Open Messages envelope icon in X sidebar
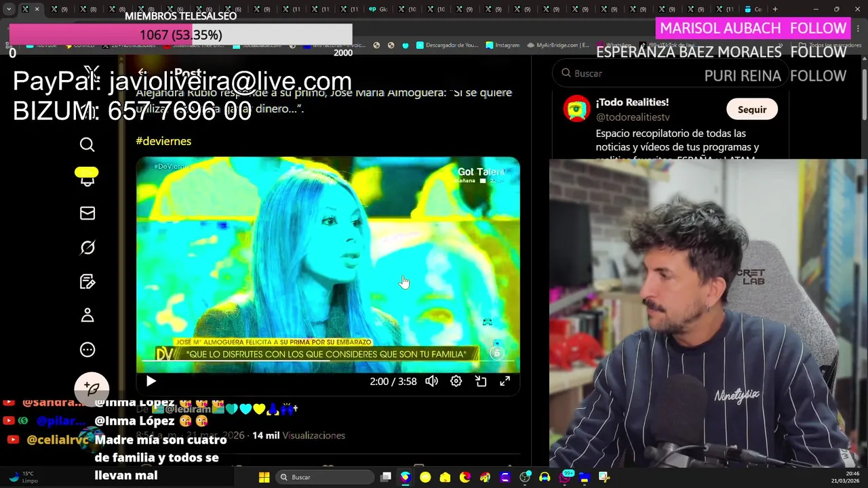Viewport: 868px width, 488px height. [87, 213]
